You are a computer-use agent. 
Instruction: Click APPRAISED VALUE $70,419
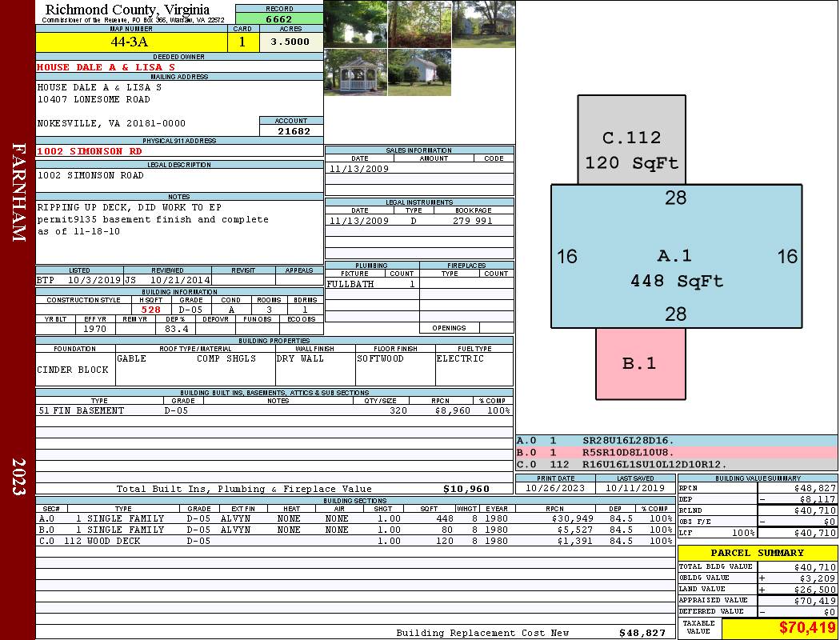(815, 601)
